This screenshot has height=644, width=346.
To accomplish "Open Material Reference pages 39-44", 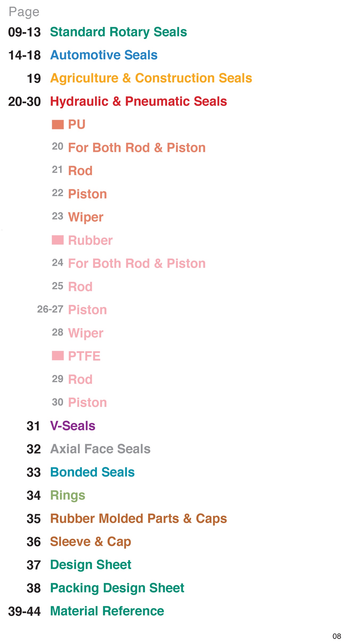I will click(x=107, y=611).
